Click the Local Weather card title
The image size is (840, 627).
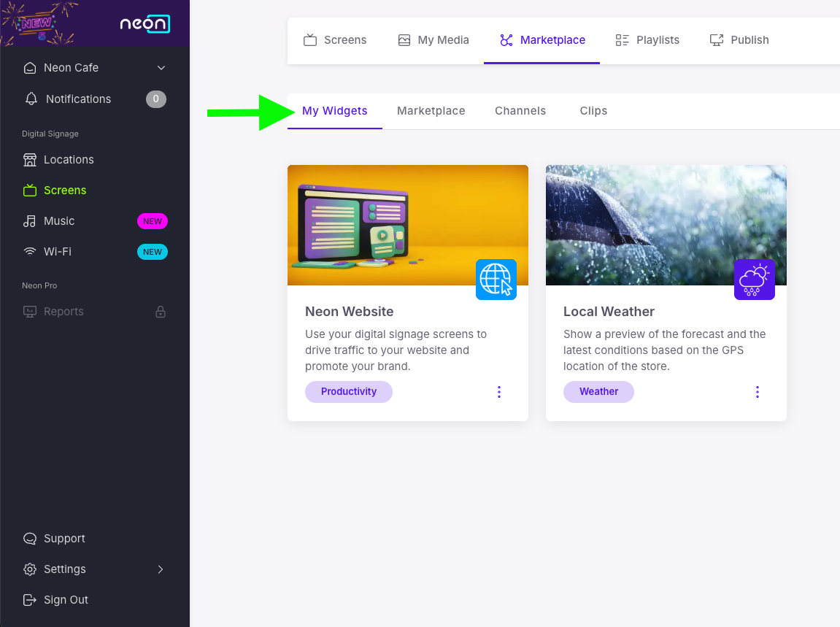pyautogui.click(x=609, y=312)
